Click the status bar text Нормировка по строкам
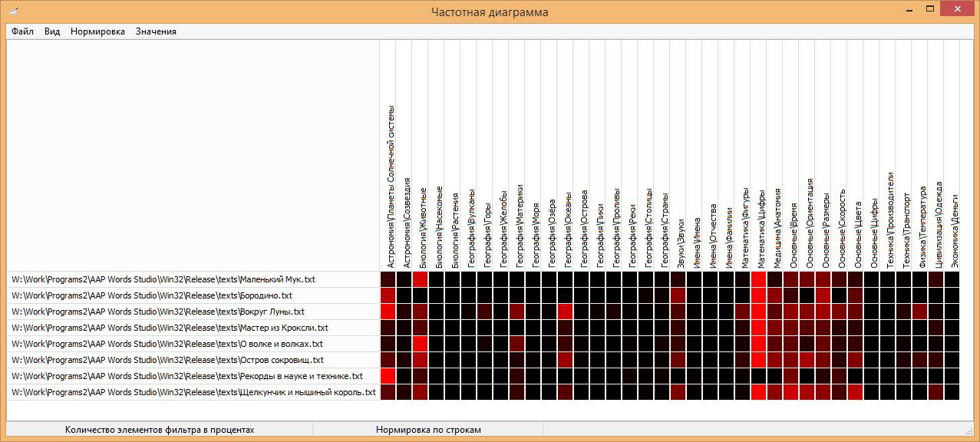980x442 pixels. (428, 430)
